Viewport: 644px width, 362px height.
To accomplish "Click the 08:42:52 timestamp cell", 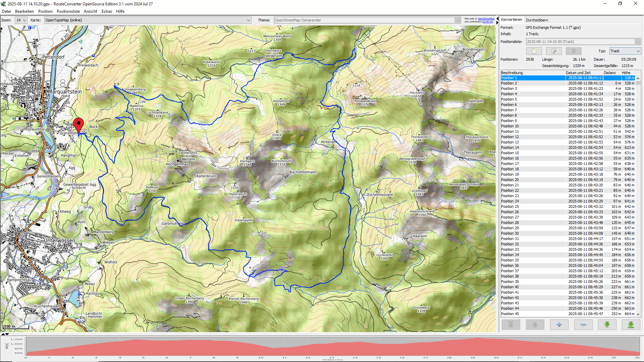I will pos(585,137).
